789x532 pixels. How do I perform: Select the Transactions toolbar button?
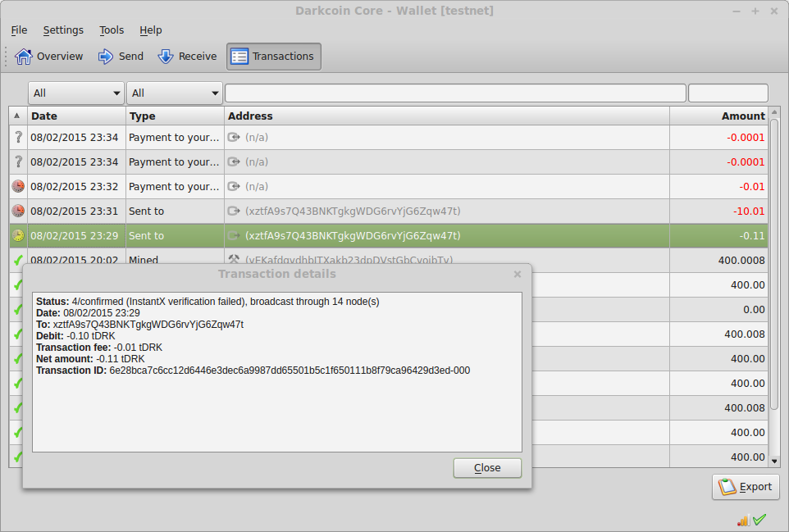pos(274,57)
